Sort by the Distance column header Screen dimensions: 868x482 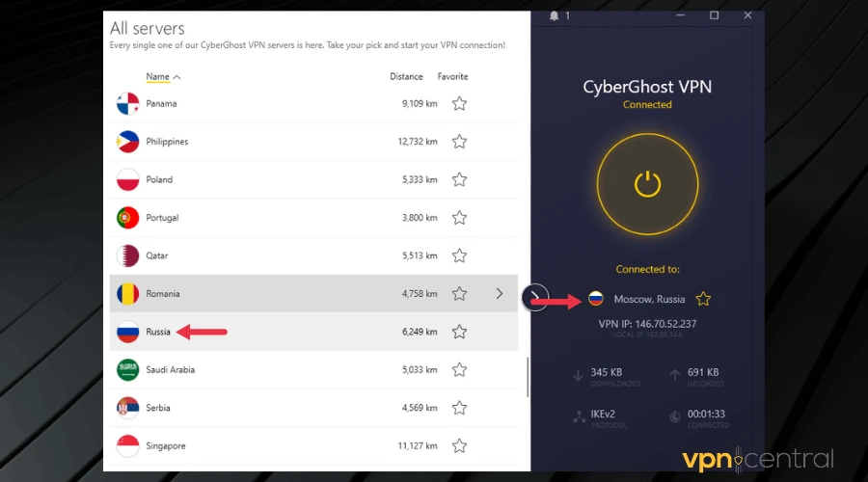[406, 76]
